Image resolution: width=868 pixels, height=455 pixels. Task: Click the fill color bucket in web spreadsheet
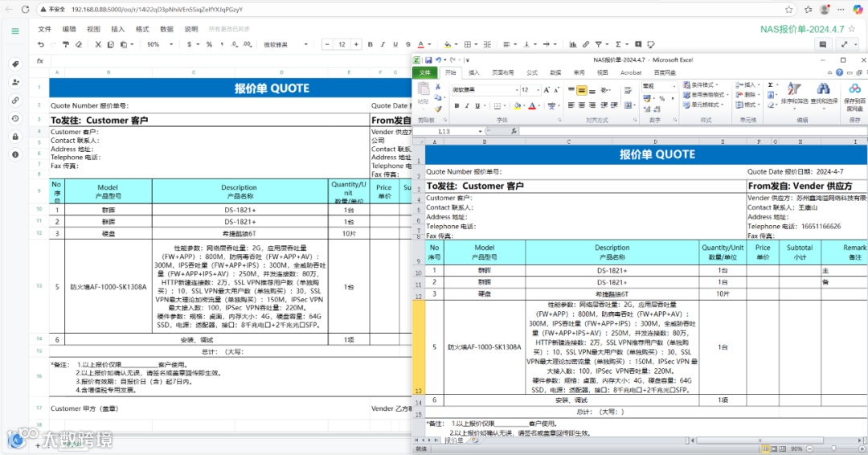(x=447, y=44)
